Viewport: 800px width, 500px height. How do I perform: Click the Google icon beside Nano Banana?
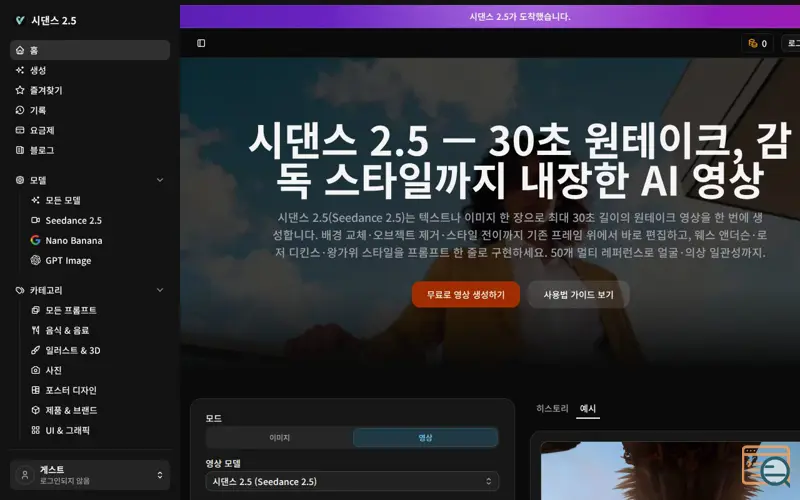point(35,240)
